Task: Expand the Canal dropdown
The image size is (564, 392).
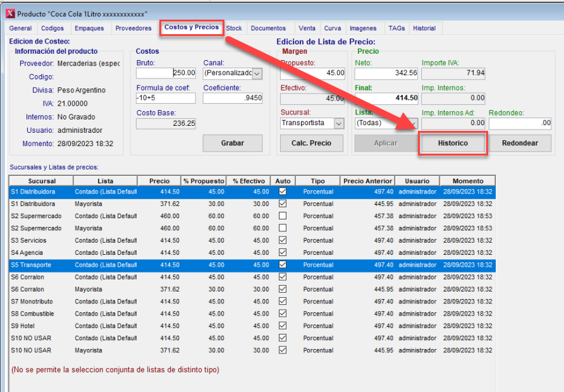Action: 257,73
